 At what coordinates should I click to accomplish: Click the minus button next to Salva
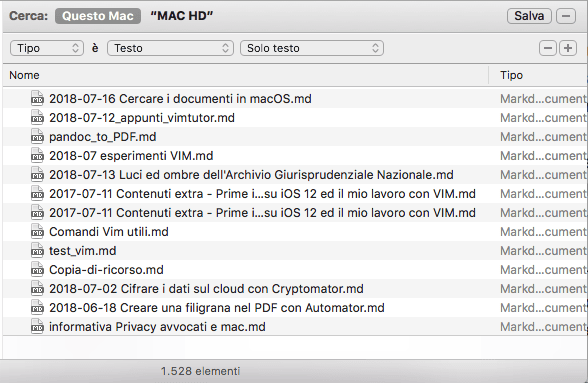click(566, 16)
